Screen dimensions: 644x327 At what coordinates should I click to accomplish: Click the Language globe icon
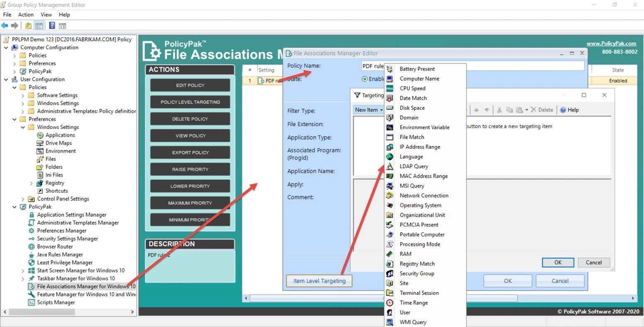[390, 157]
